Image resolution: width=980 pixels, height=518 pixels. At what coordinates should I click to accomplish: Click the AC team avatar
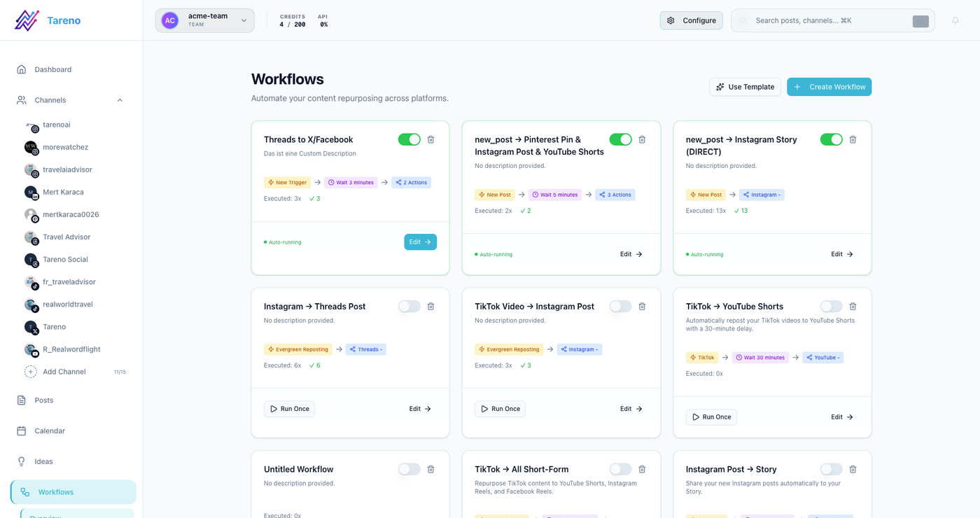pyautogui.click(x=170, y=20)
